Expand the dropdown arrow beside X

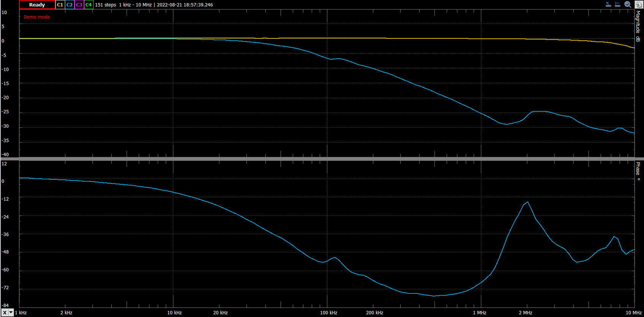(x=11, y=312)
